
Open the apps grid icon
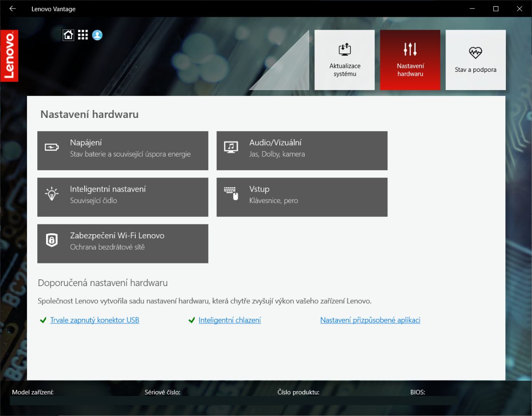[83, 35]
